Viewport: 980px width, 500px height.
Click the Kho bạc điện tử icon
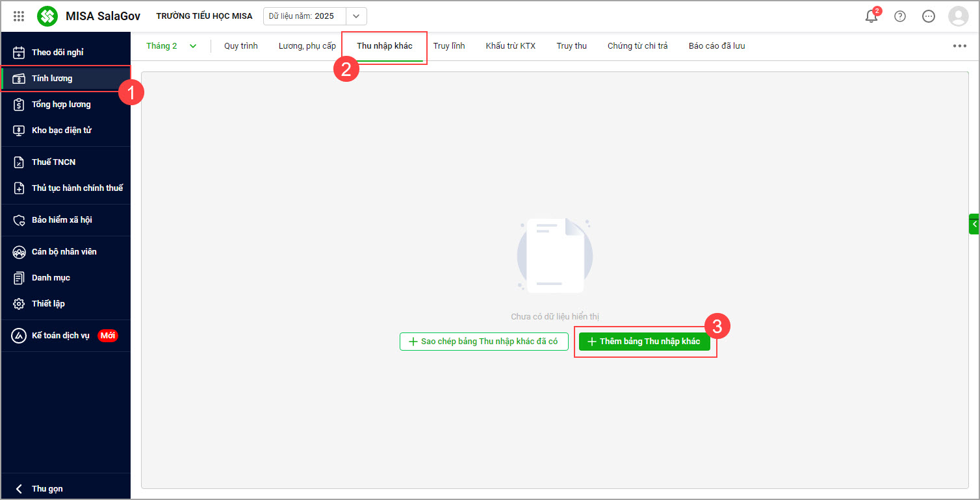[19, 131]
